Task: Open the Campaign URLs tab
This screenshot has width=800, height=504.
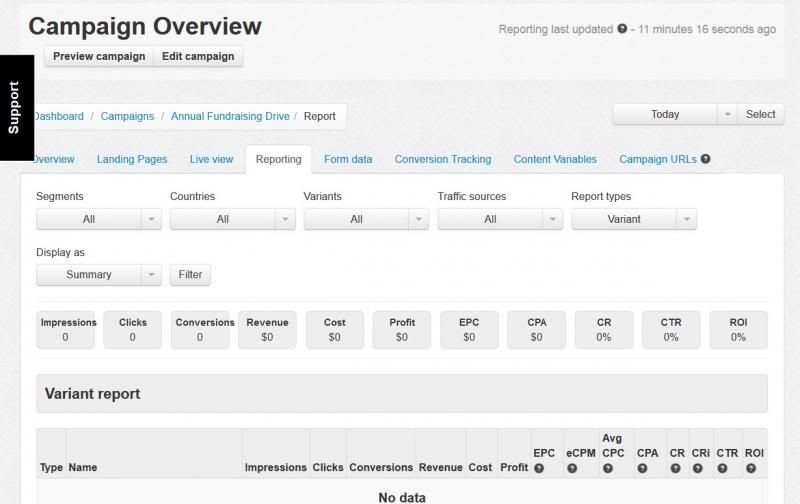Action: tap(658, 159)
